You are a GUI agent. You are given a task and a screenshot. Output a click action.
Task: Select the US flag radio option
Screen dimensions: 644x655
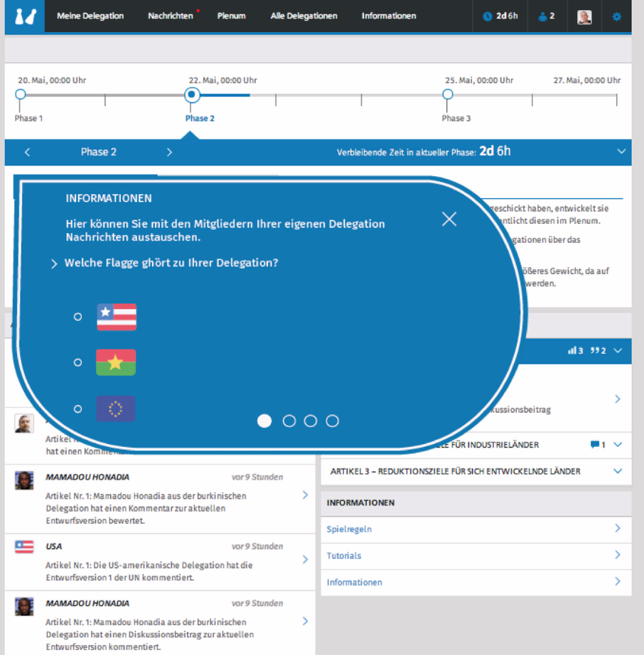click(78, 317)
